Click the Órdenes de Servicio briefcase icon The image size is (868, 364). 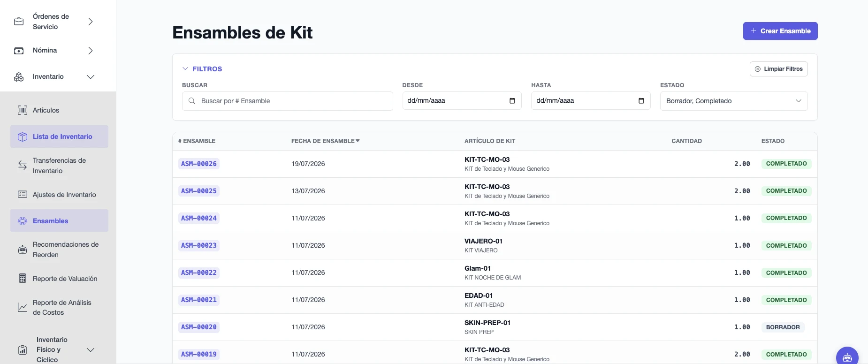tap(19, 22)
